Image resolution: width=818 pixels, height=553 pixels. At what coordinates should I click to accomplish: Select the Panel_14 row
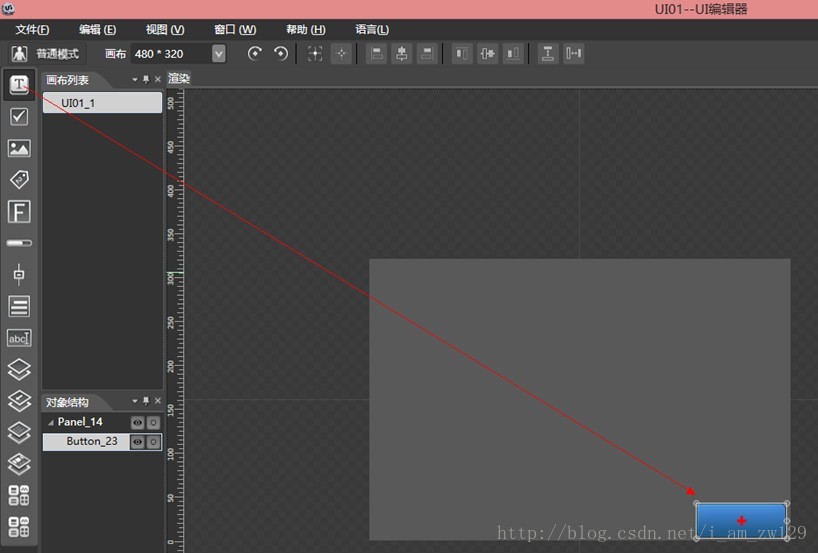pyautogui.click(x=102, y=422)
